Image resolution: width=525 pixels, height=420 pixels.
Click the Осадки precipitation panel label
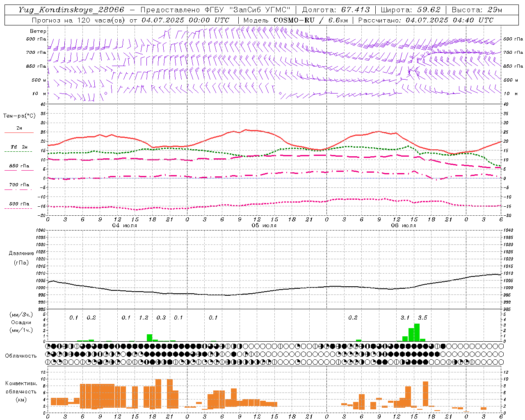(x=21, y=322)
